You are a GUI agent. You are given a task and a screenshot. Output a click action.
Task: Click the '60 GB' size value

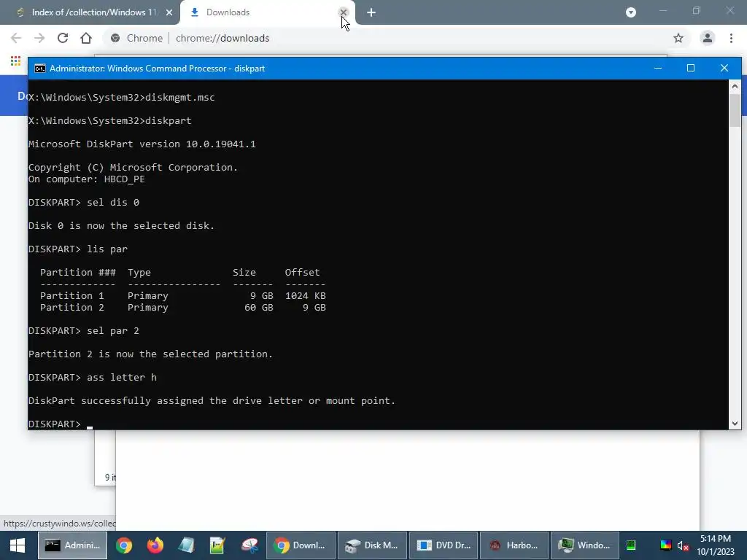point(259,308)
